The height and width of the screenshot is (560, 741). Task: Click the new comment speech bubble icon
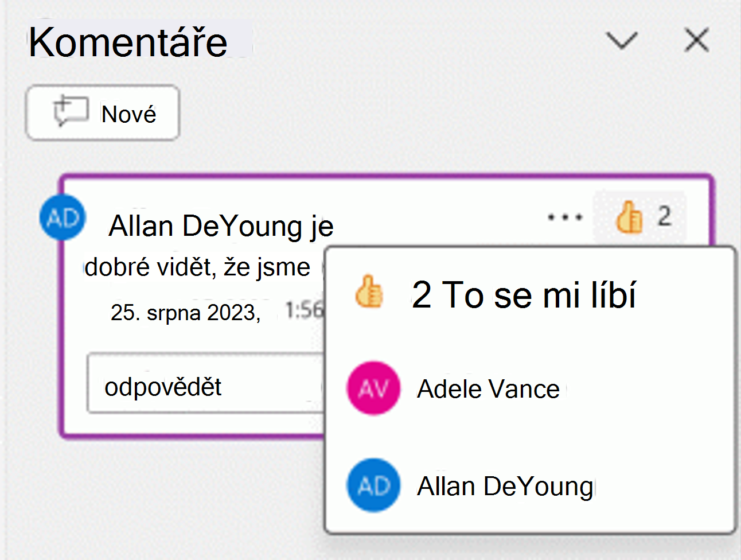click(71, 111)
